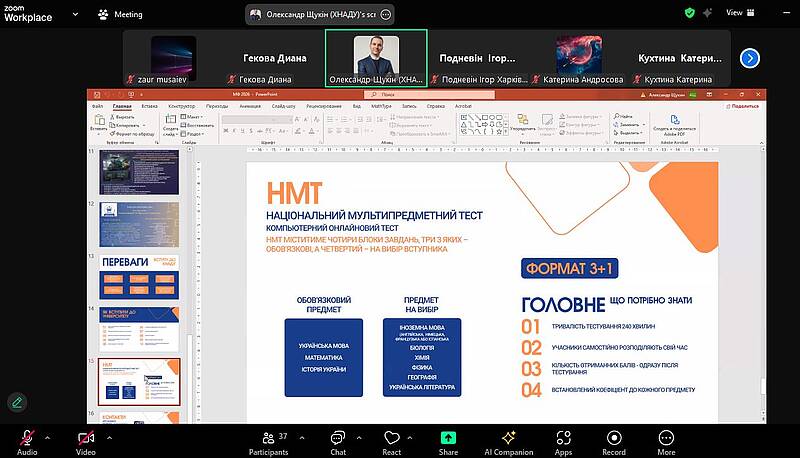Select Олександр Щукін's video thumbnail

[376, 58]
